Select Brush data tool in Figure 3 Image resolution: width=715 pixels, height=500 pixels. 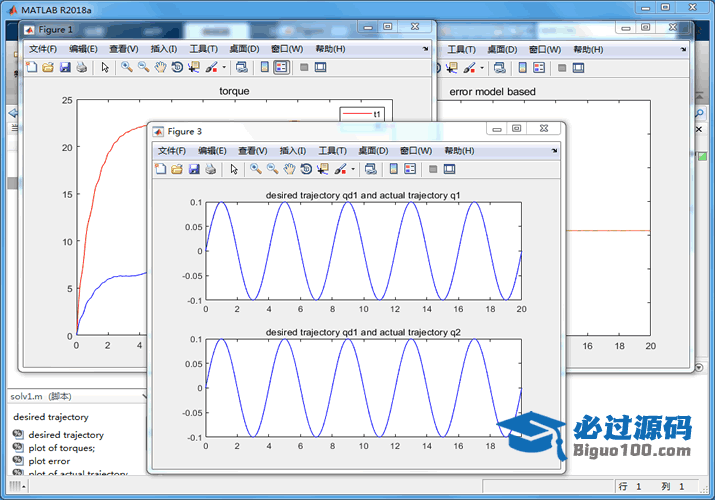point(340,169)
